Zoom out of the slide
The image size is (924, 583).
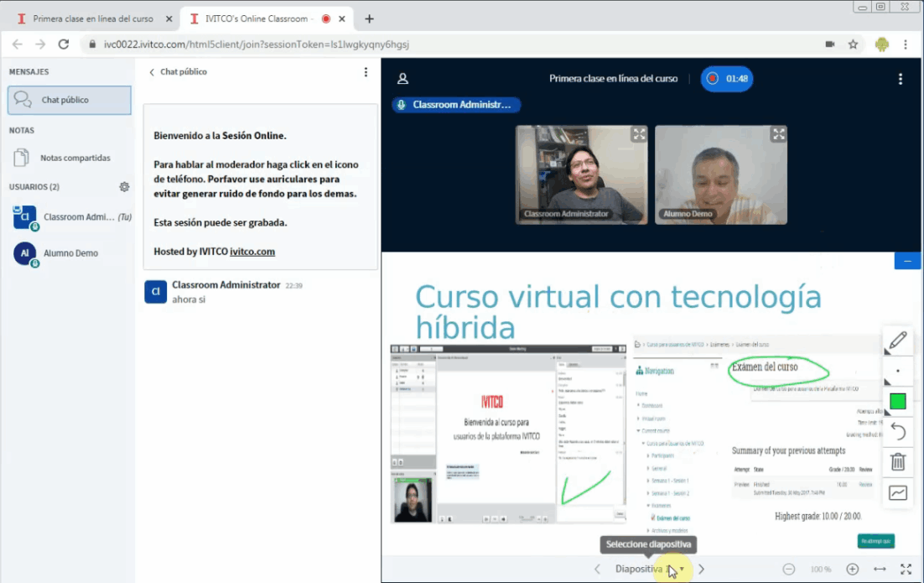[788, 569]
